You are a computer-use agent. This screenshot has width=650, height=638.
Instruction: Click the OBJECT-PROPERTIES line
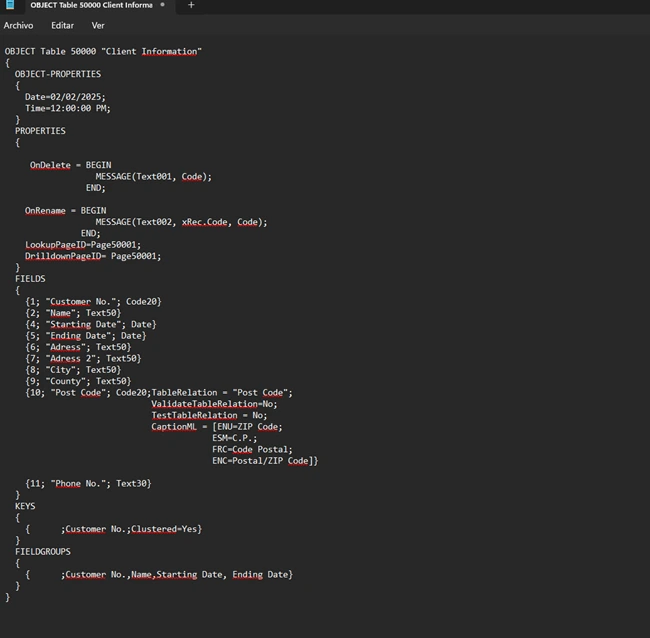pyautogui.click(x=58, y=74)
